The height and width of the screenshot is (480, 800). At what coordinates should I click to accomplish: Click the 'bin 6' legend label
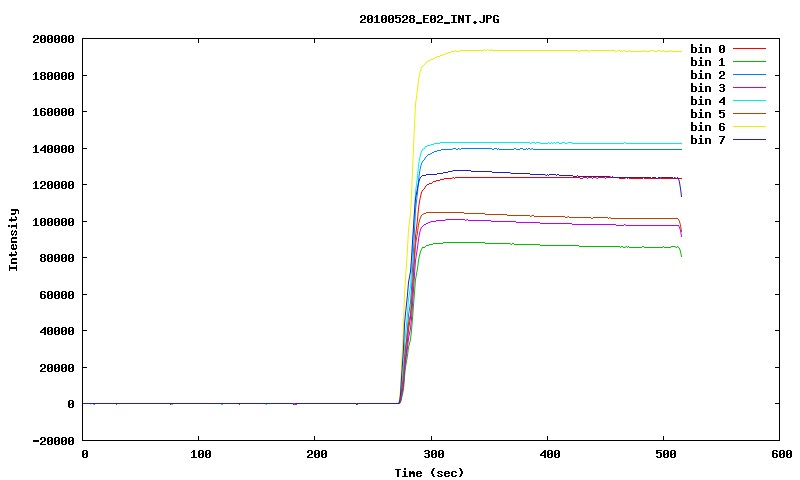pyautogui.click(x=708, y=127)
